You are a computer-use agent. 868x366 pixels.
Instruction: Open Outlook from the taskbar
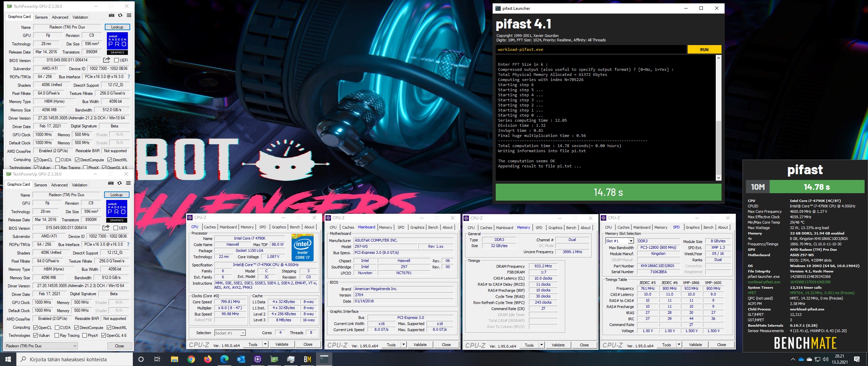point(241,359)
